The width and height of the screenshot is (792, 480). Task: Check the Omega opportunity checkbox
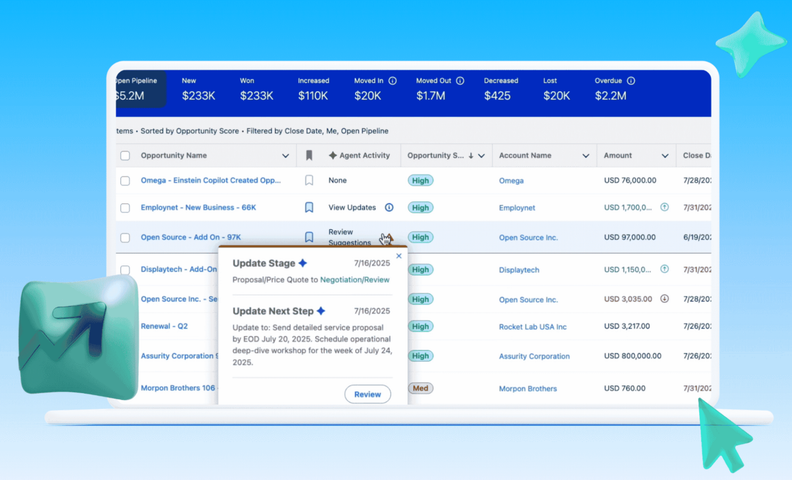(x=125, y=181)
